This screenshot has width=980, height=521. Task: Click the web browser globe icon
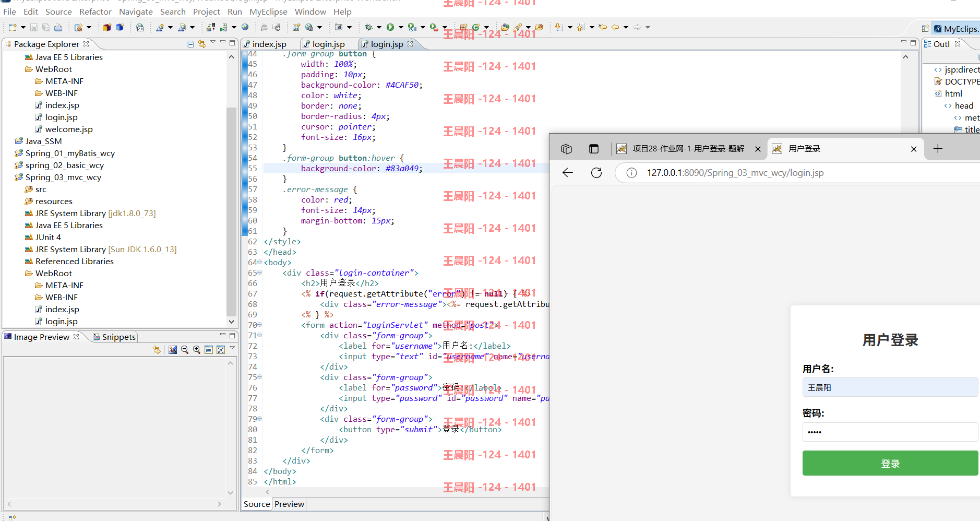(245, 28)
